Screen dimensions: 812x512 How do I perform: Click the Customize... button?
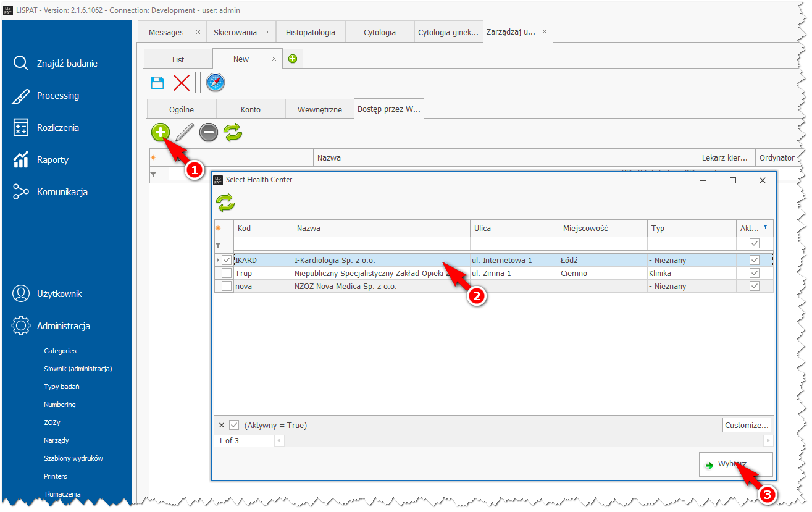pos(747,425)
